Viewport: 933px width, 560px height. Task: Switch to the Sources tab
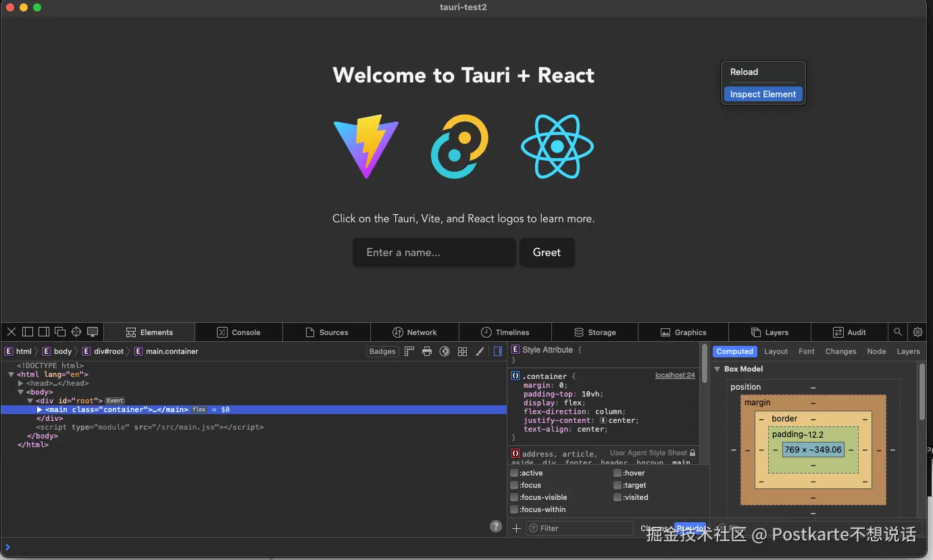[x=327, y=332]
